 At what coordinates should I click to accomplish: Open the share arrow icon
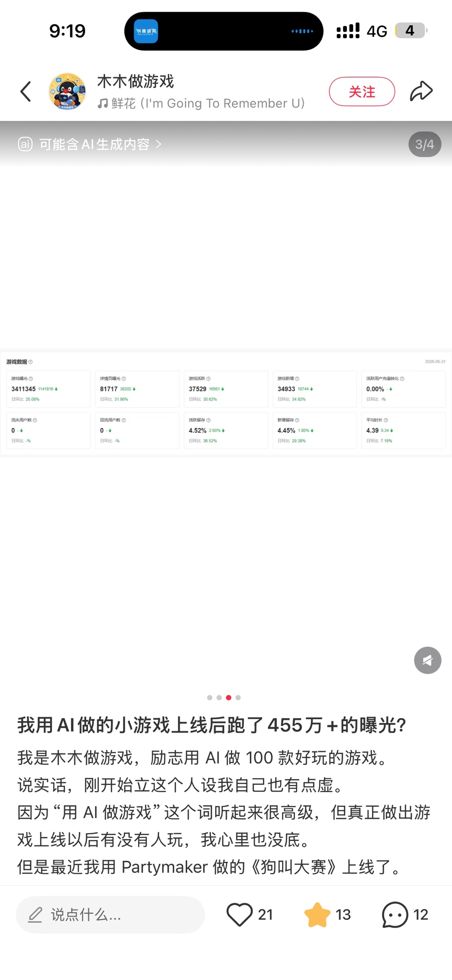421,91
